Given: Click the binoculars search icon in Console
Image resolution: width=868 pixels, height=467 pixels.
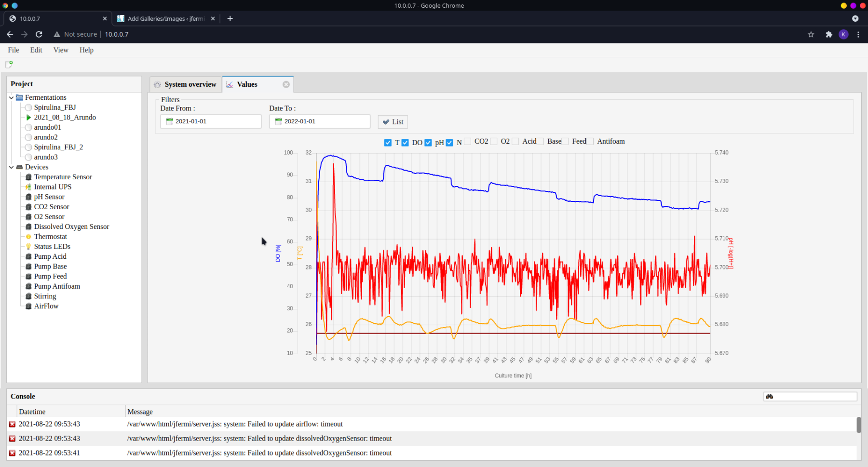Looking at the screenshot, I should click(x=769, y=397).
